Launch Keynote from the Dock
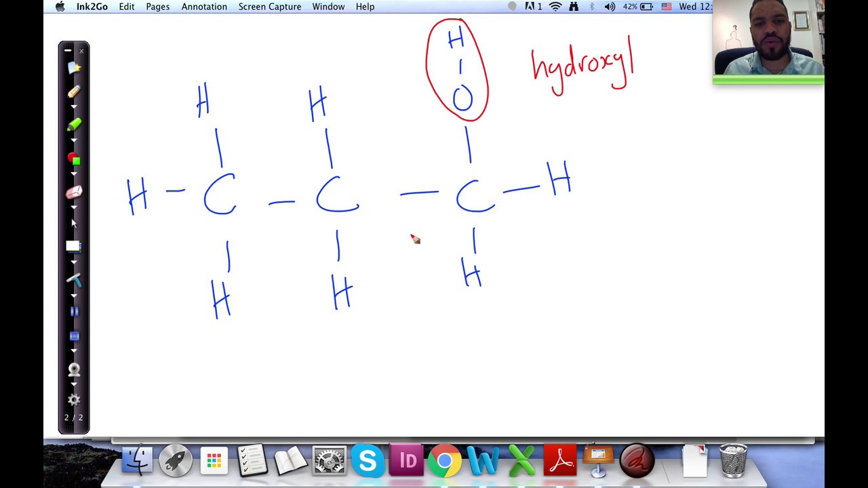868x488 pixels. pyautogui.click(x=598, y=461)
